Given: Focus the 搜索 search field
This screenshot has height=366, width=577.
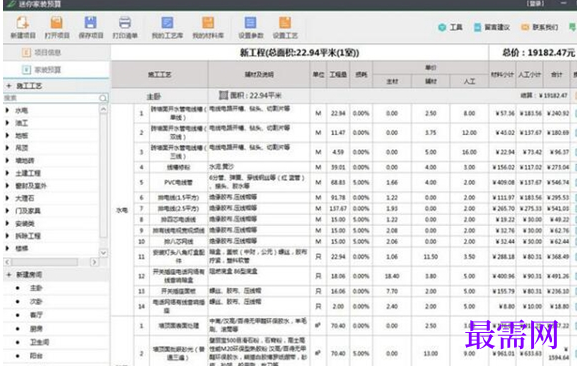Looking at the screenshot, I should [x=51, y=98].
